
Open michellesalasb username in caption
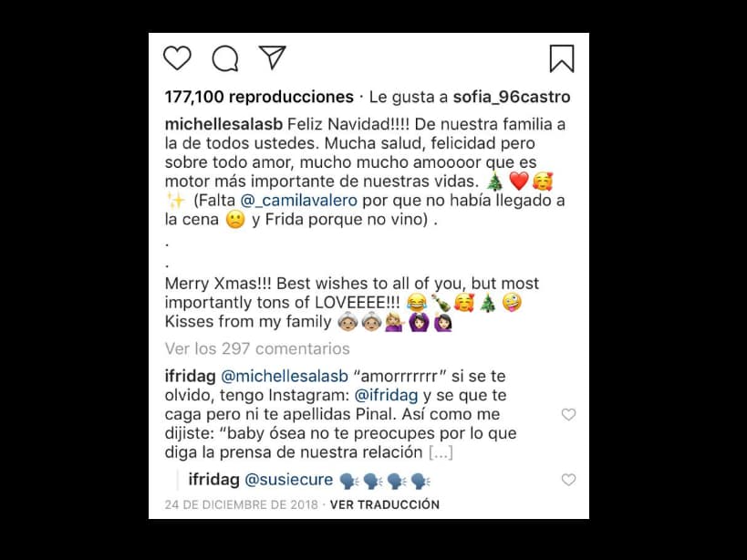pos(223,124)
